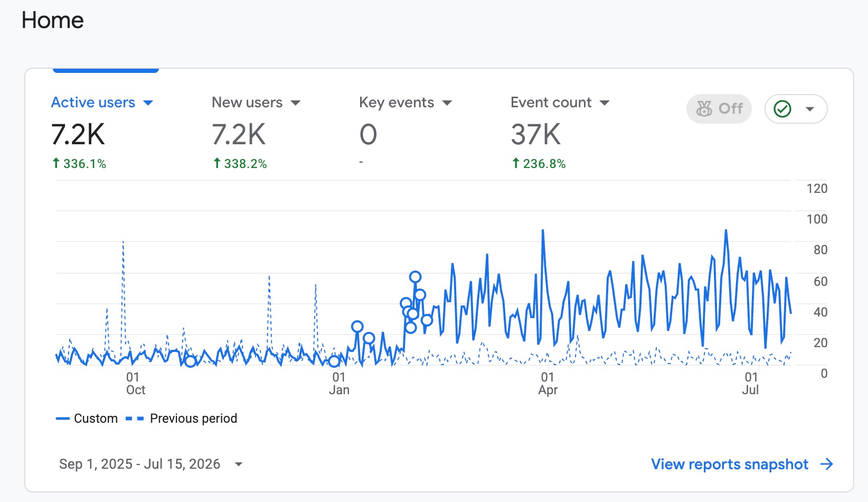Click the dashed Previous period legend icon
Viewport: 868px width, 502px height.
135,419
